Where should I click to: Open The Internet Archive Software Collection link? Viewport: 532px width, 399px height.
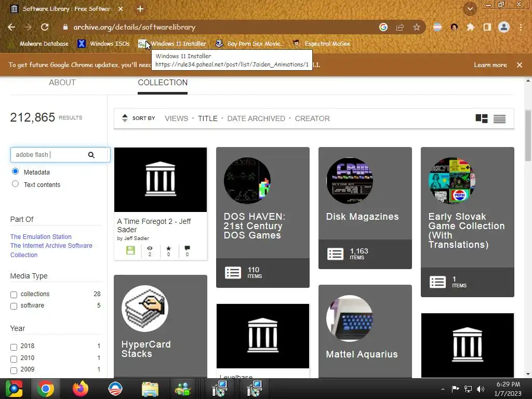(51, 250)
